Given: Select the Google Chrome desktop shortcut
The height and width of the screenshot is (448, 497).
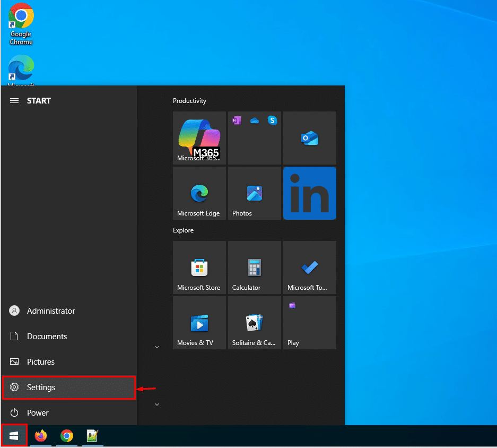Looking at the screenshot, I should pos(21,24).
